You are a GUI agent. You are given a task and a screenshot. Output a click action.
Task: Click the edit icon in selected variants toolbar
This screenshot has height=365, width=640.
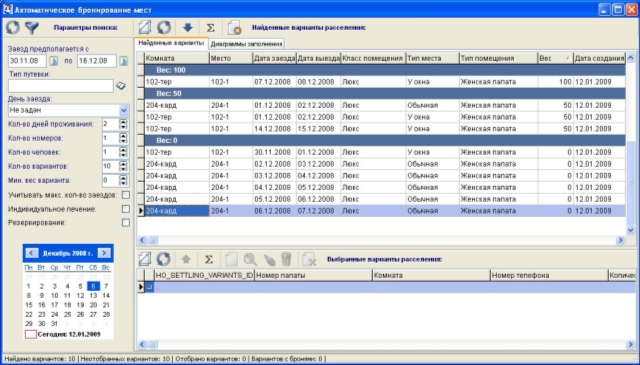click(144, 259)
